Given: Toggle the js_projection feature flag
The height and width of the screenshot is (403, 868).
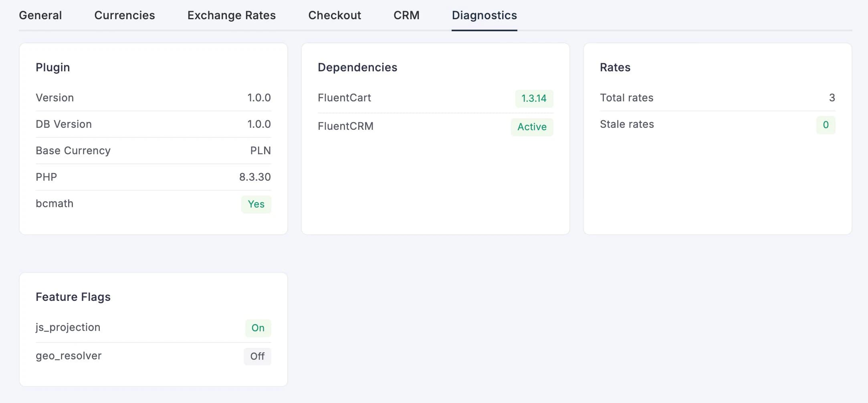Looking at the screenshot, I should click(258, 328).
